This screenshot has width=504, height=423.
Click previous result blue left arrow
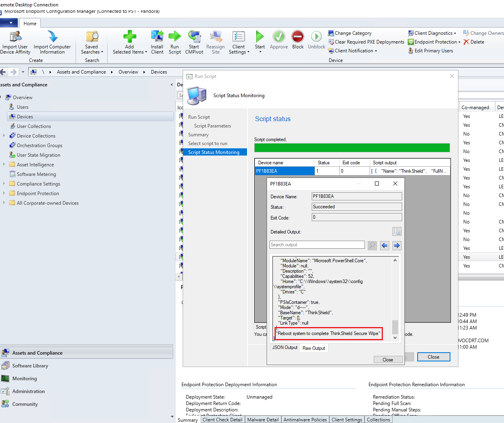[384, 245]
